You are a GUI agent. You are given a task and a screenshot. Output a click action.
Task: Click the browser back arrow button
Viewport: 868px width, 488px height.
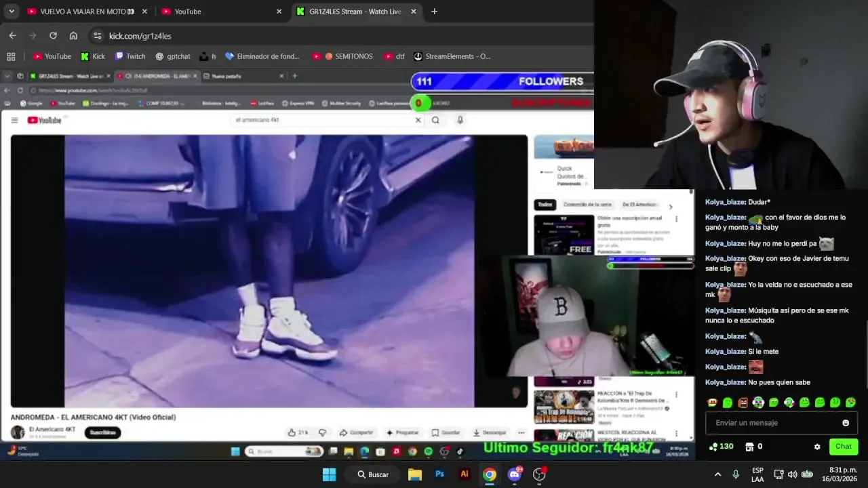(x=12, y=36)
